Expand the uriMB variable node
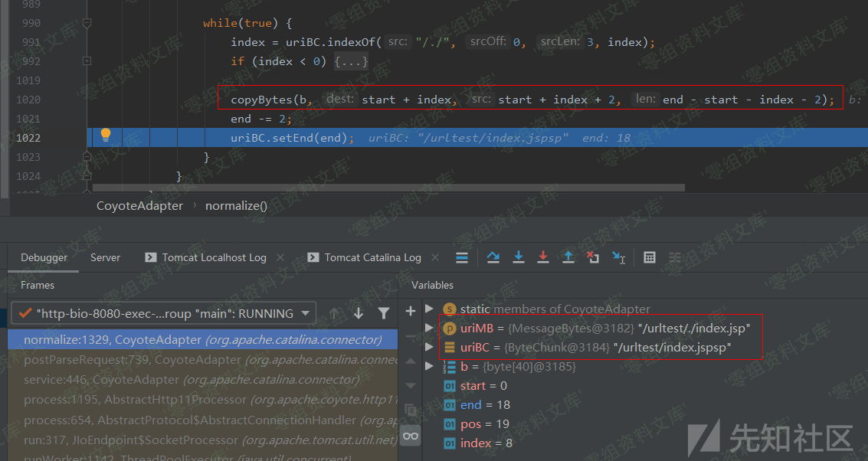The height and width of the screenshot is (461, 868). [429, 328]
